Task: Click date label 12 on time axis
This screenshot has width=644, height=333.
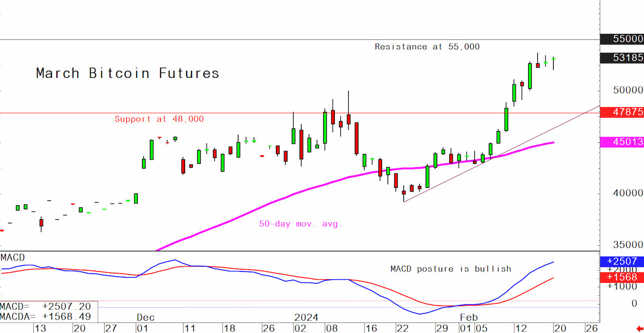Action: point(521,328)
